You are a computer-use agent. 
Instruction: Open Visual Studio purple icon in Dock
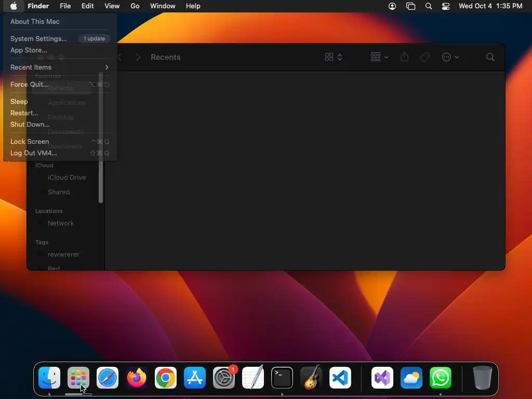click(382, 378)
